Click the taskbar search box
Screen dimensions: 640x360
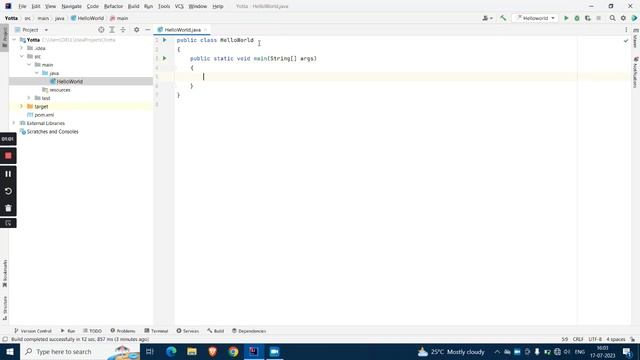click(80, 351)
